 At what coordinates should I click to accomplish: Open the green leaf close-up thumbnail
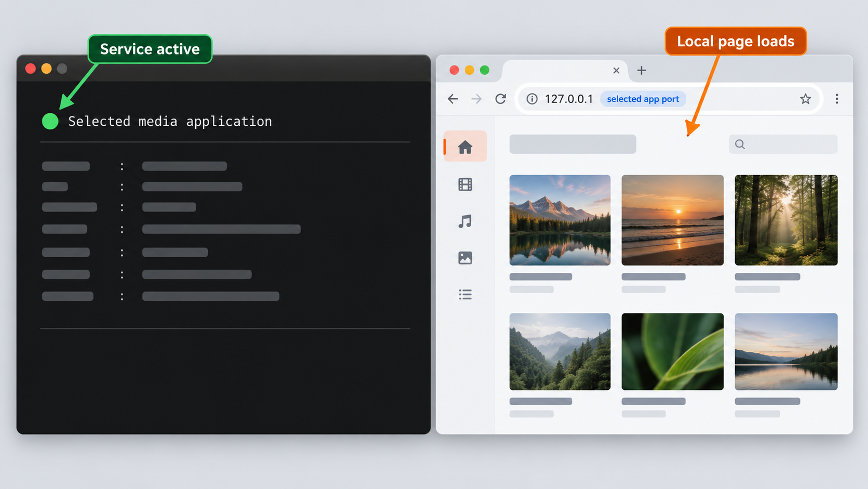[672, 352]
